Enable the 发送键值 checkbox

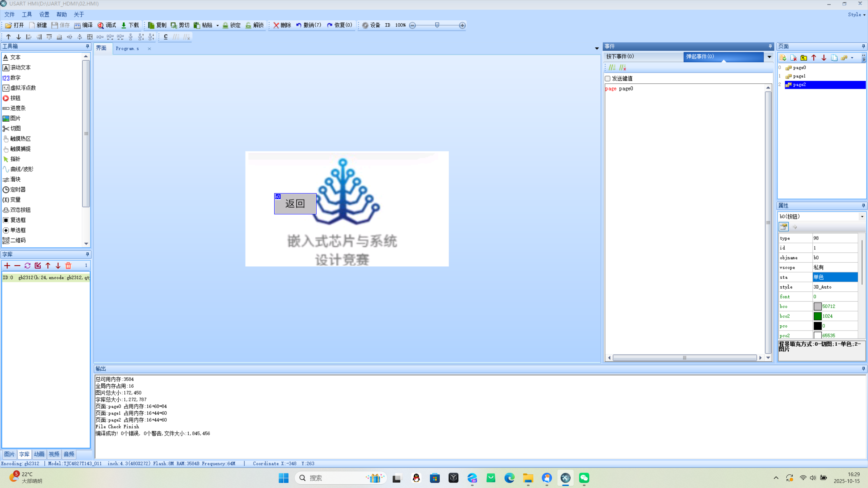point(608,79)
